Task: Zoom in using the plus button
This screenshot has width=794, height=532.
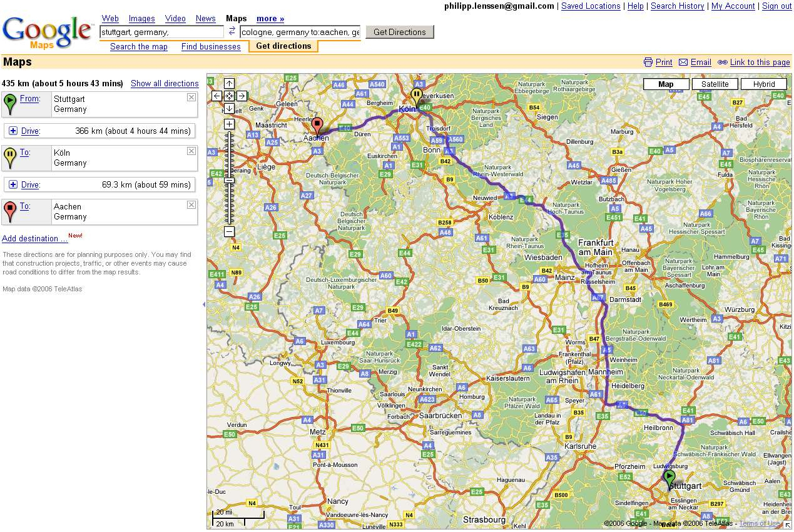Action: 230,124
